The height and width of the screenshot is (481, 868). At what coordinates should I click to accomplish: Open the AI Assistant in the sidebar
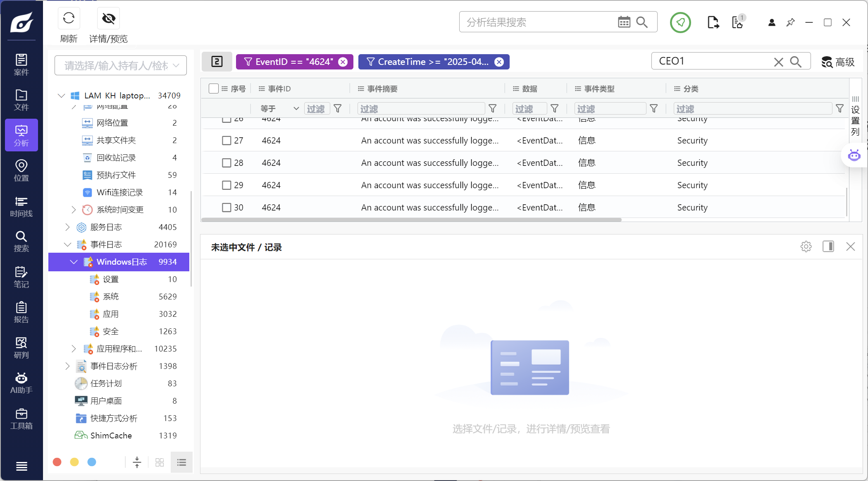pos(21,383)
